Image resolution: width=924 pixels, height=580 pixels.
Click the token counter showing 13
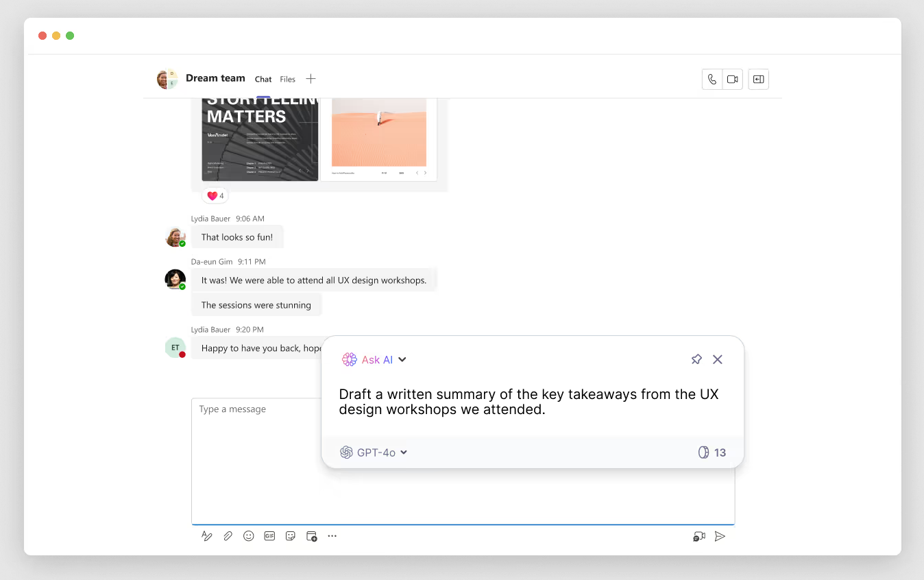tap(712, 452)
